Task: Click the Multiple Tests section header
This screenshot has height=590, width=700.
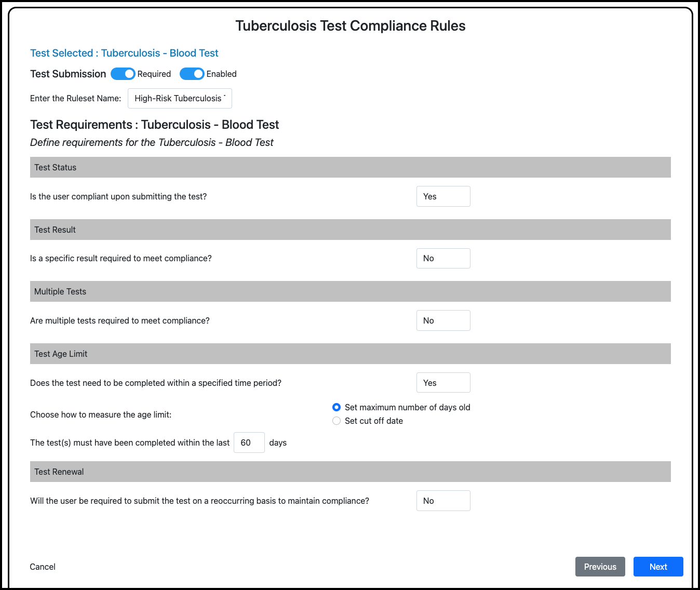Action: tap(350, 291)
